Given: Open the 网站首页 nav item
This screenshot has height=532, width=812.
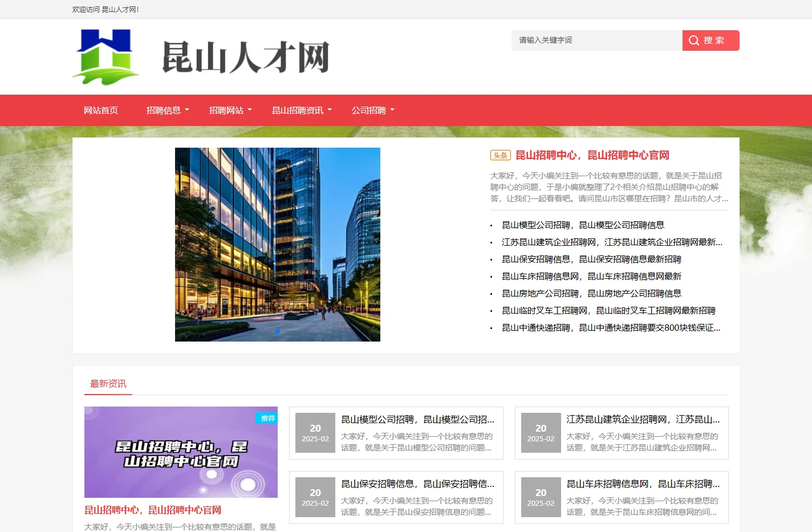Looking at the screenshot, I should pos(101,111).
